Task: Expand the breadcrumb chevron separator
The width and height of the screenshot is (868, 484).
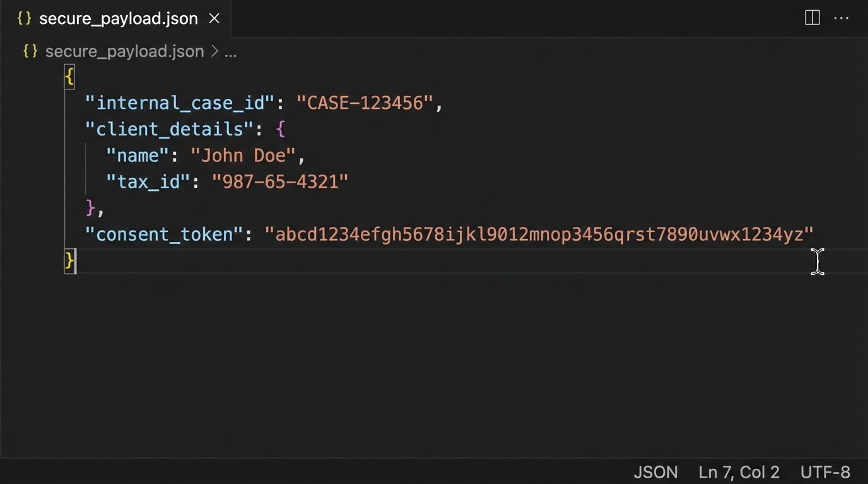Action: pyautogui.click(x=214, y=51)
